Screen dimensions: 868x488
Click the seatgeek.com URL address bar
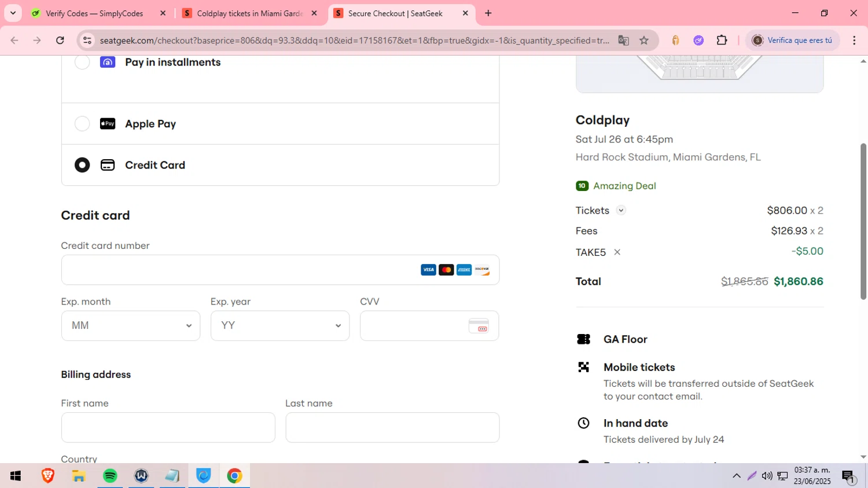tap(354, 41)
